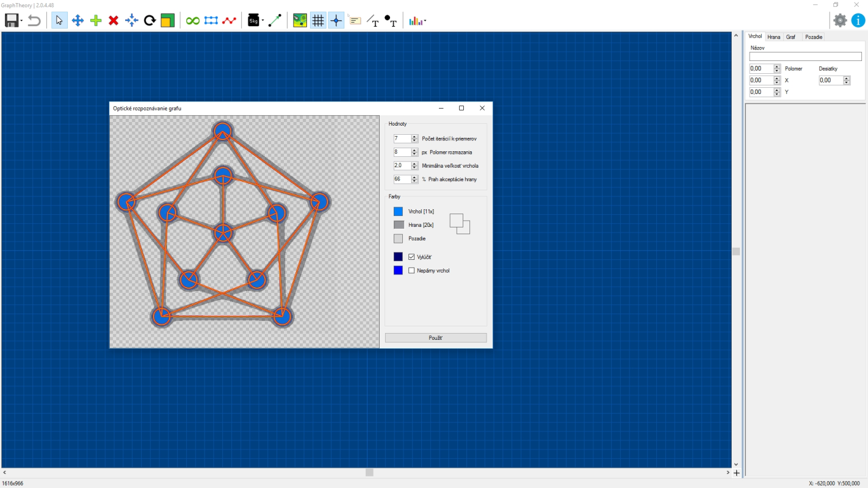Close the Optické rozpoznávanie grafu dialog
Image resolution: width=868 pixels, height=488 pixels.
482,108
